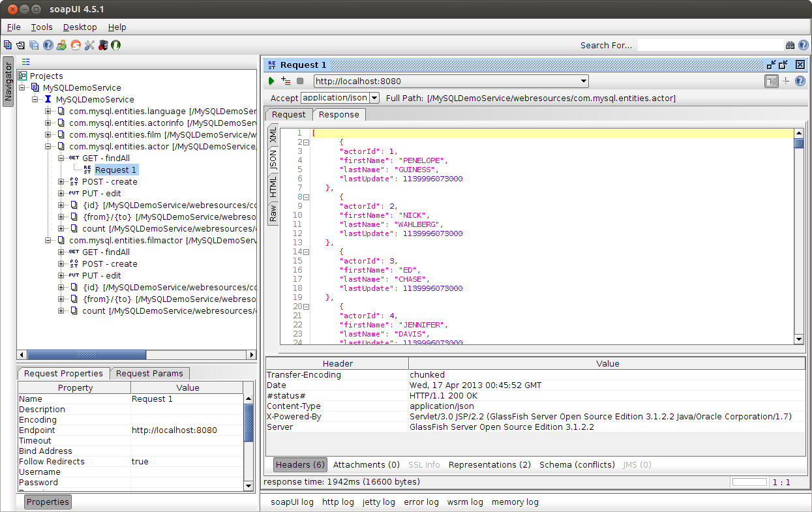Click add request to TestCase icon
812x512 pixels.
pyautogui.click(x=286, y=81)
